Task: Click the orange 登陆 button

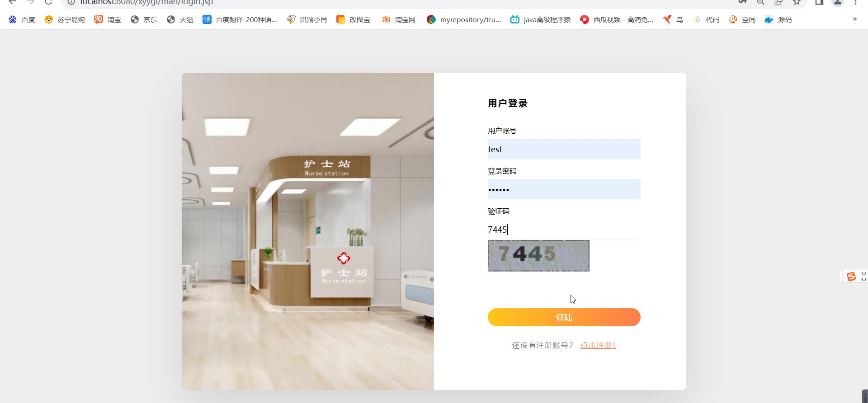Action: pos(564,317)
